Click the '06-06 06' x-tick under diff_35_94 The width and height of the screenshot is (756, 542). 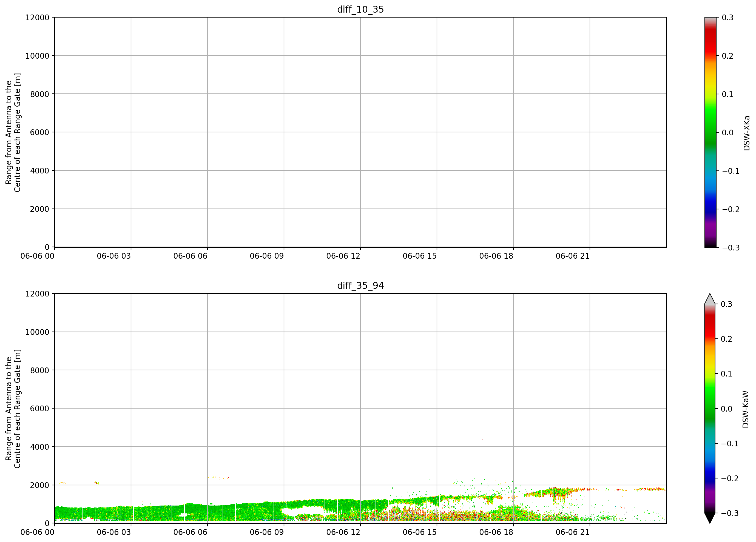190,532
